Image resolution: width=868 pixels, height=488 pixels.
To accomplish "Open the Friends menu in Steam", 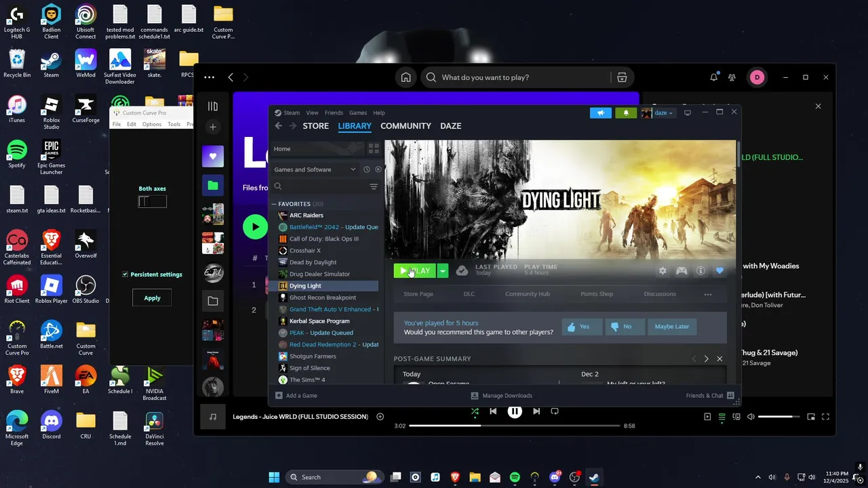I will tap(334, 113).
